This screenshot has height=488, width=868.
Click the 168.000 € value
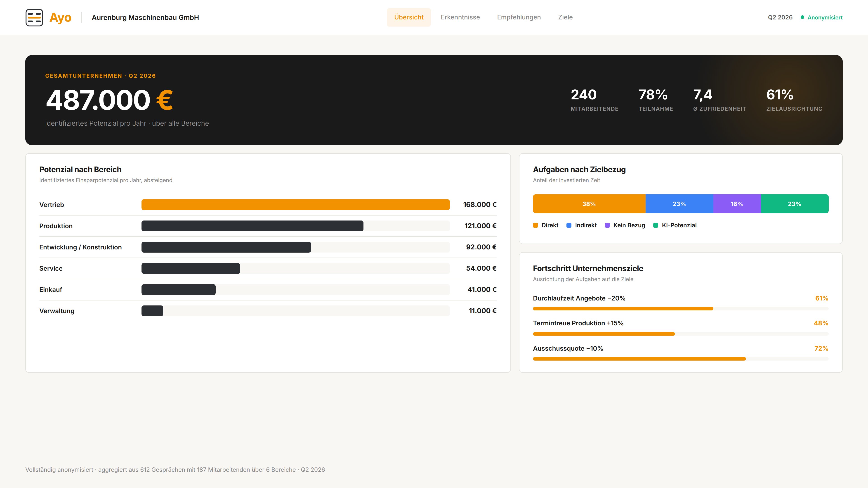pos(480,204)
